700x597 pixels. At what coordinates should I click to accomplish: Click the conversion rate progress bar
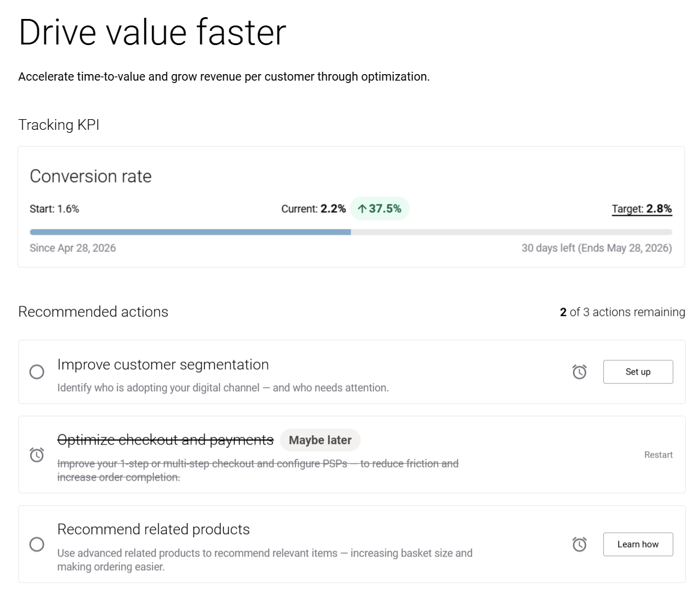(x=351, y=232)
